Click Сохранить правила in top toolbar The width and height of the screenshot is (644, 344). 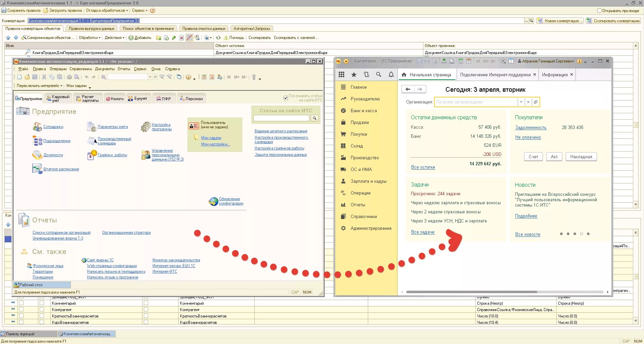pos(21,10)
